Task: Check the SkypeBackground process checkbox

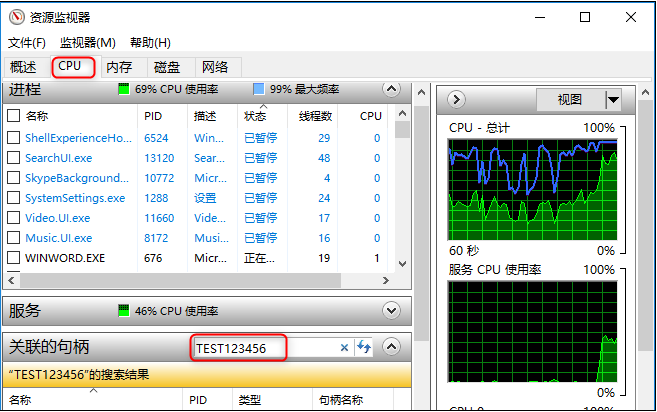Action: pos(14,178)
